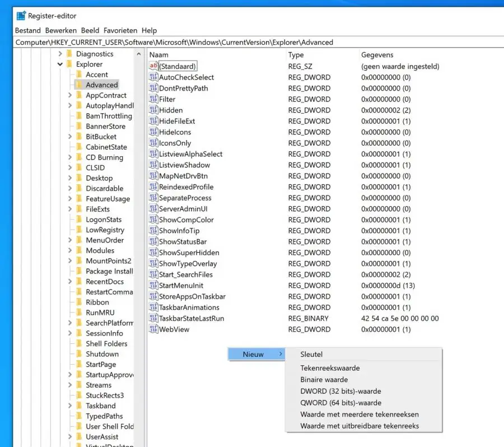Expand the Taskband key
504x447 pixels.
(70, 406)
